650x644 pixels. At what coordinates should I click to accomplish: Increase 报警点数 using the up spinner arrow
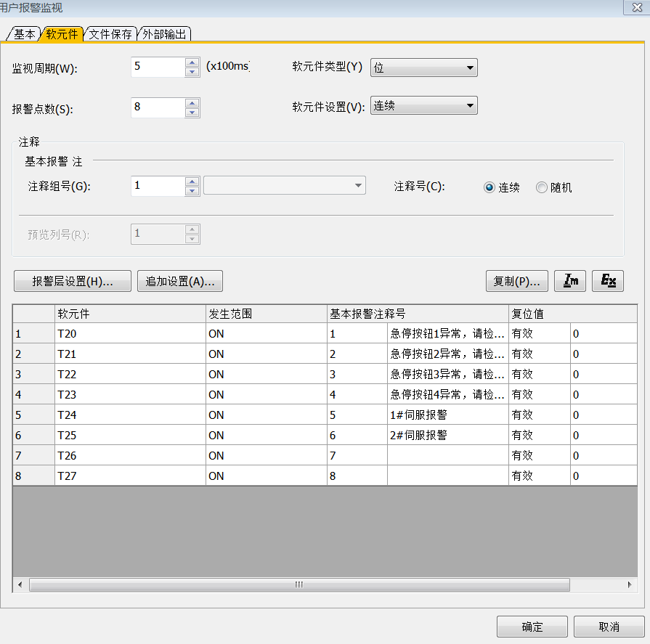[x=192, y=104]
